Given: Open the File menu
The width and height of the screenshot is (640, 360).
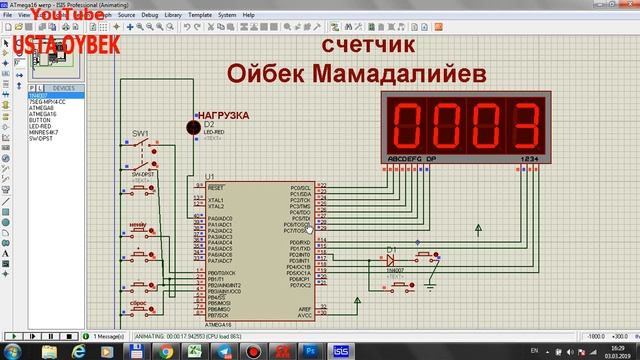Looking at the screenshot, I should 7,15.
